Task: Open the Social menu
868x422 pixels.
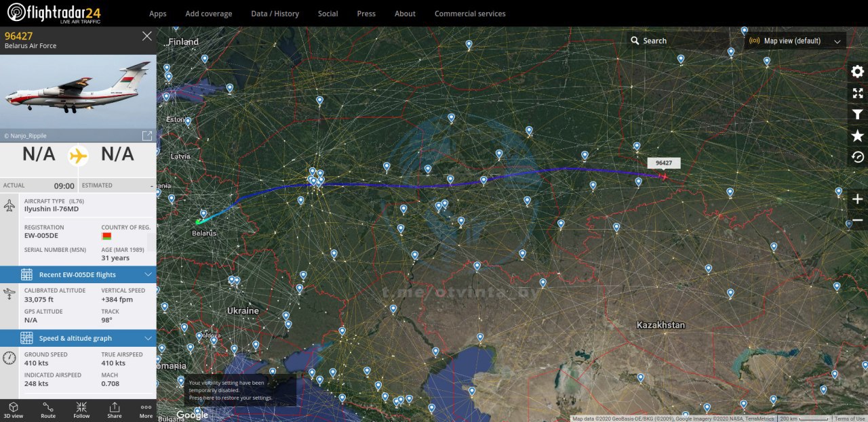Action: tap(328, 14)
